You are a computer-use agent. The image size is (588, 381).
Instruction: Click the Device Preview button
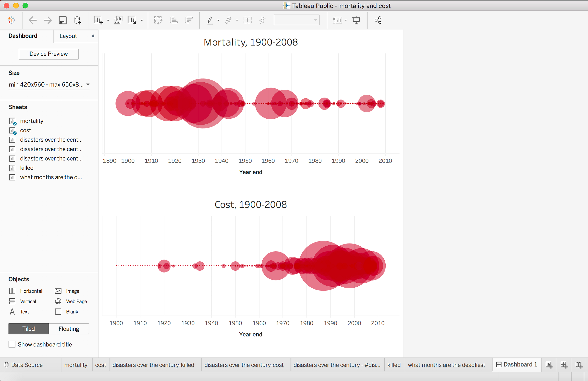(x=49, y=54)
